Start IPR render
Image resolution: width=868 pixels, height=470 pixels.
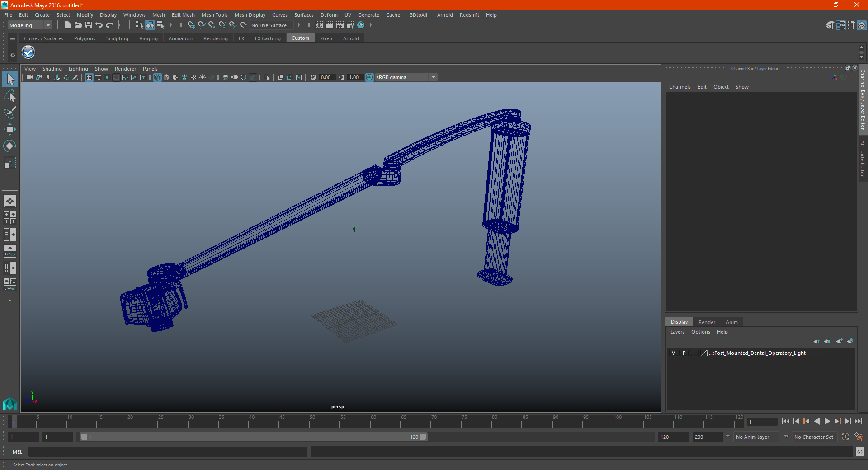tap(340, 25)
